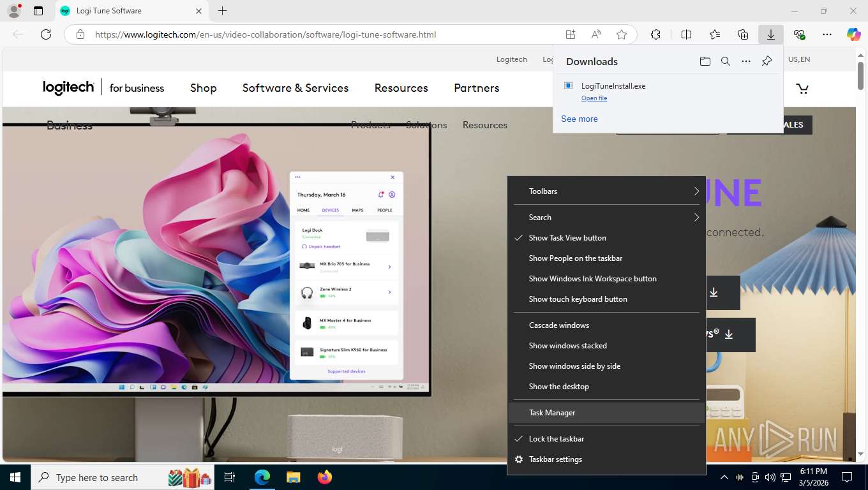
Task: Select the Logi Tune Software tab
Action: click(x=131, y=11)
